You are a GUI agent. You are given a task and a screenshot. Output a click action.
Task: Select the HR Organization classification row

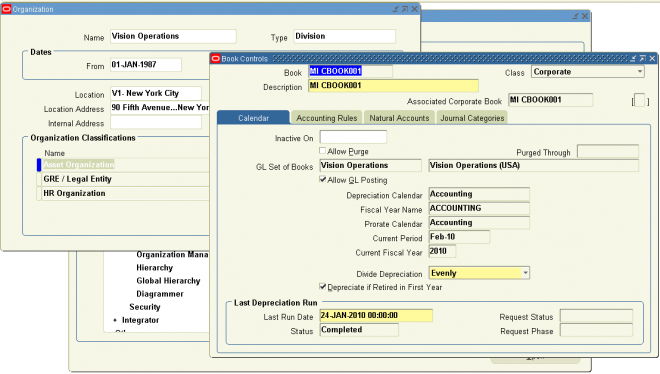[x=125, y=193]
